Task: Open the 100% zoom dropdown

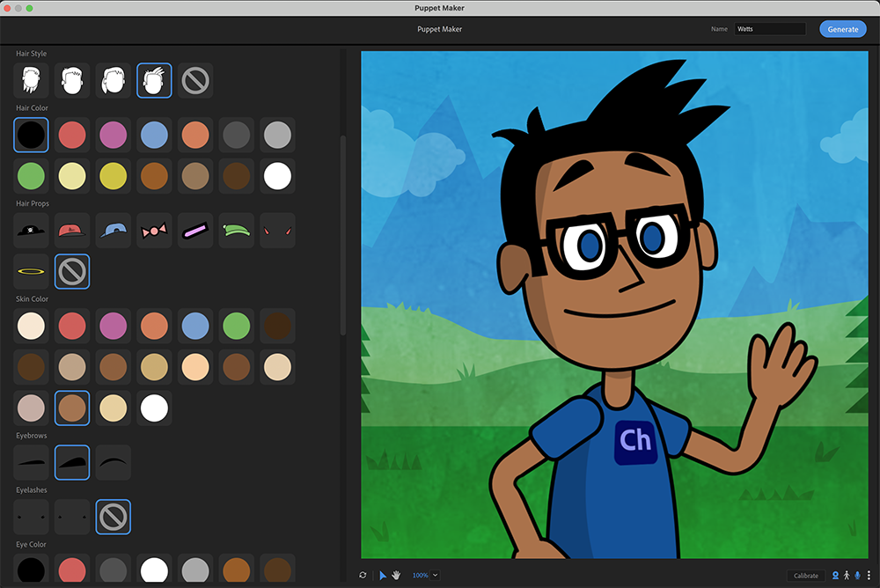Action: [426, 575]
